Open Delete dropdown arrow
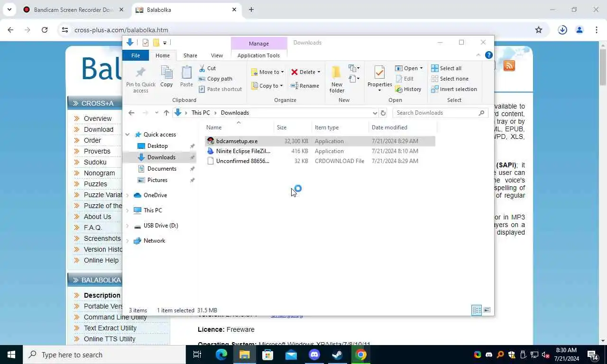Screen dimensions: 607x364 319,72
